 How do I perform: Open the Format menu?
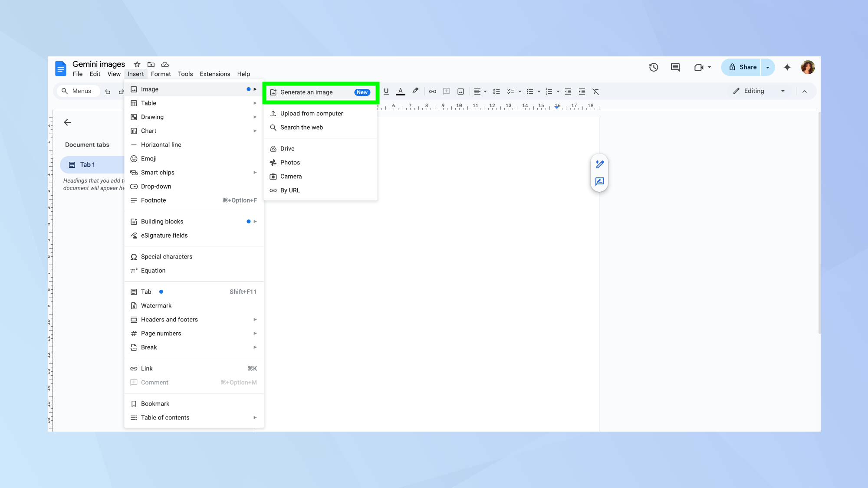(161, 74)
